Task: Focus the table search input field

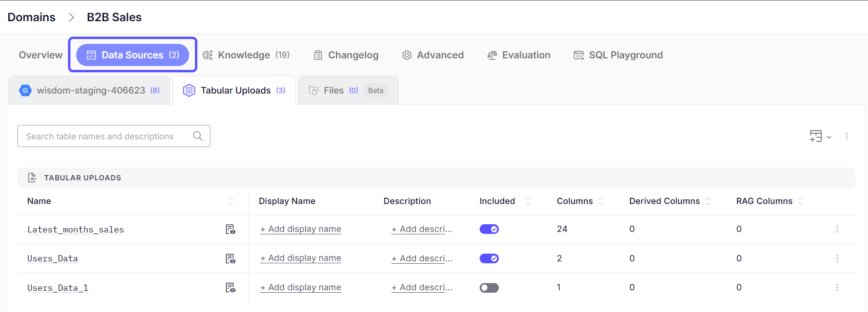Action: tap(114, 136)
